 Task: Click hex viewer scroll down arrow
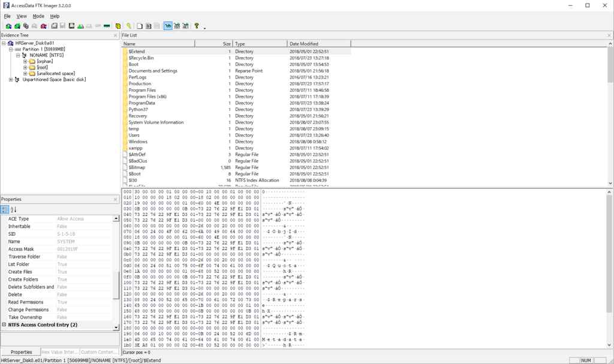[x=609, y=345]
